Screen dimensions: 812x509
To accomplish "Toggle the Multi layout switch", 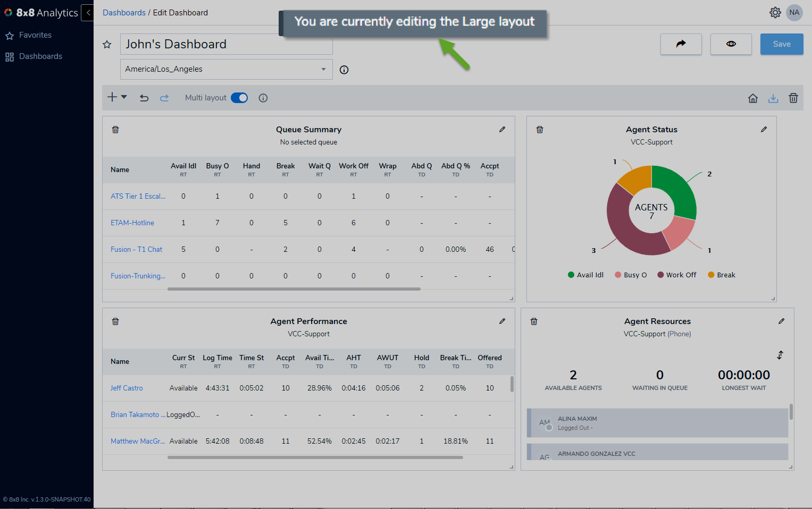I will click(239, 98).
